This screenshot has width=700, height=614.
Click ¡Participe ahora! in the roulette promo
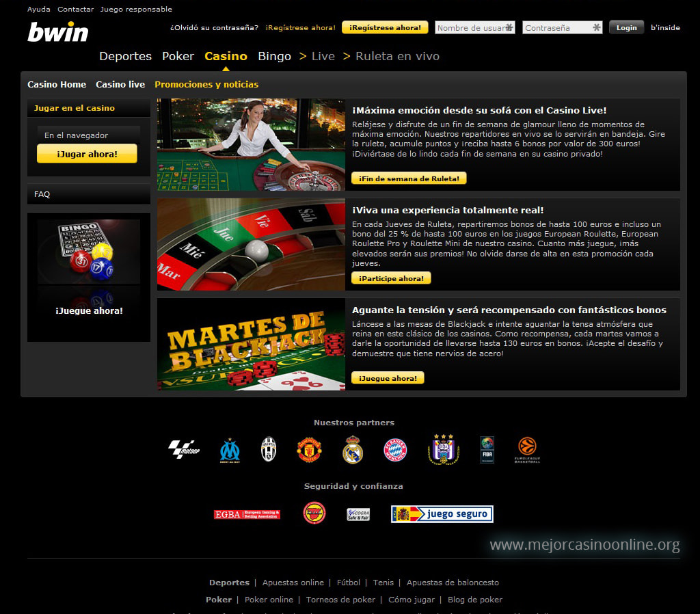pos(390,278)
